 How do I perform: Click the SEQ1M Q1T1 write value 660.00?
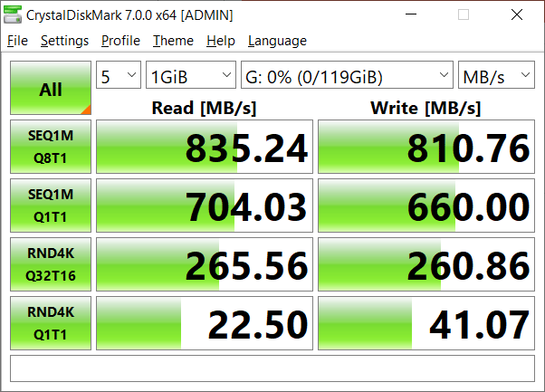point(426,206)
